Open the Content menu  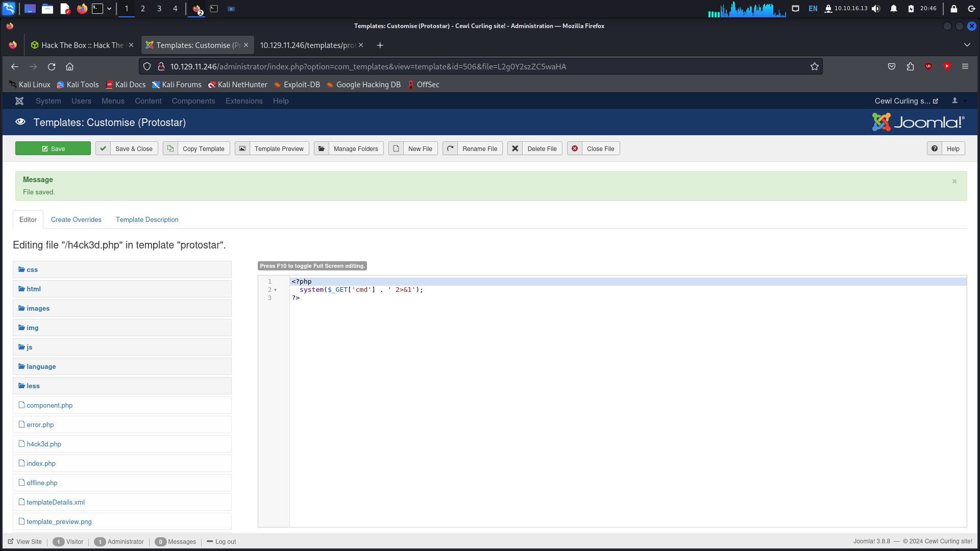pyautogui.click(x=148, y=101)
